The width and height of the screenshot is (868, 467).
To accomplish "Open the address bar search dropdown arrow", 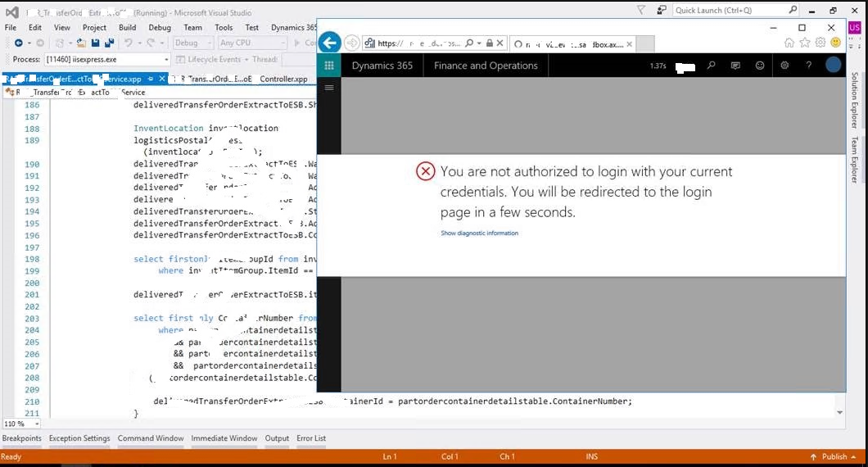I will point(479,43).
